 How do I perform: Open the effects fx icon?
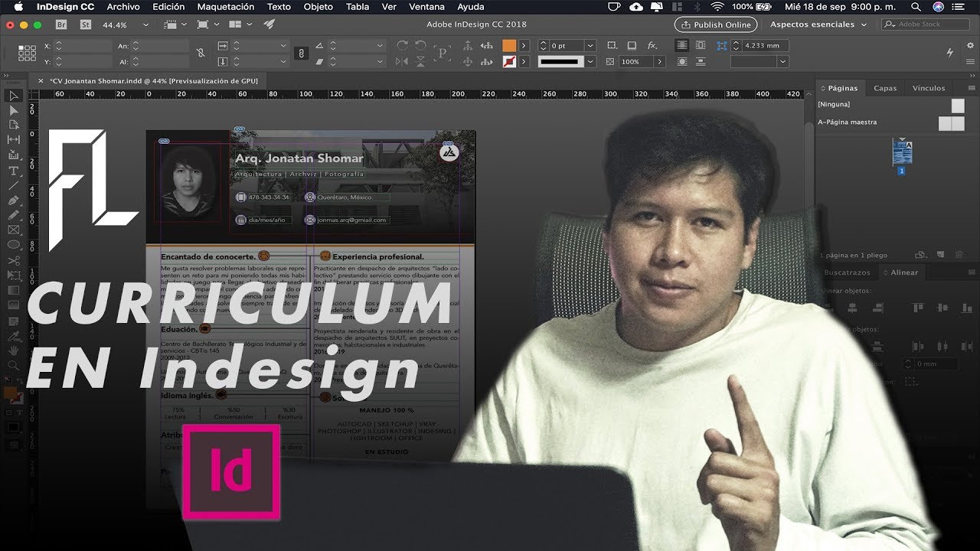click(x=652, y=46)
